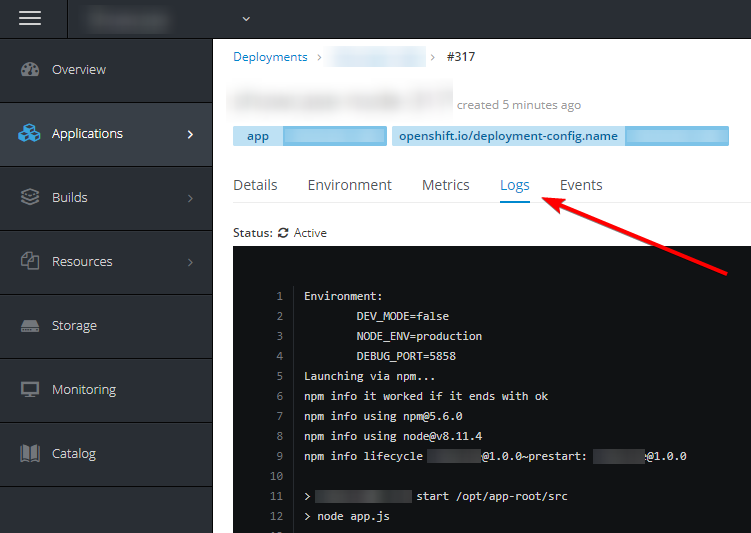Open the Overview sidebar item
The image size is (751, 533).
(x=106, y=70)
